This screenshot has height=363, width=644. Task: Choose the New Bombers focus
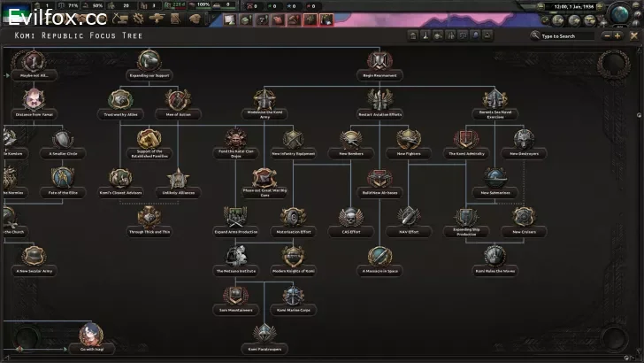click(x=350, y=139)
